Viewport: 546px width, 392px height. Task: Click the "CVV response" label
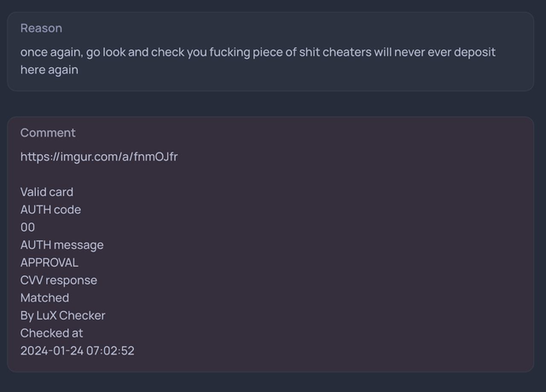pos(59,280)
